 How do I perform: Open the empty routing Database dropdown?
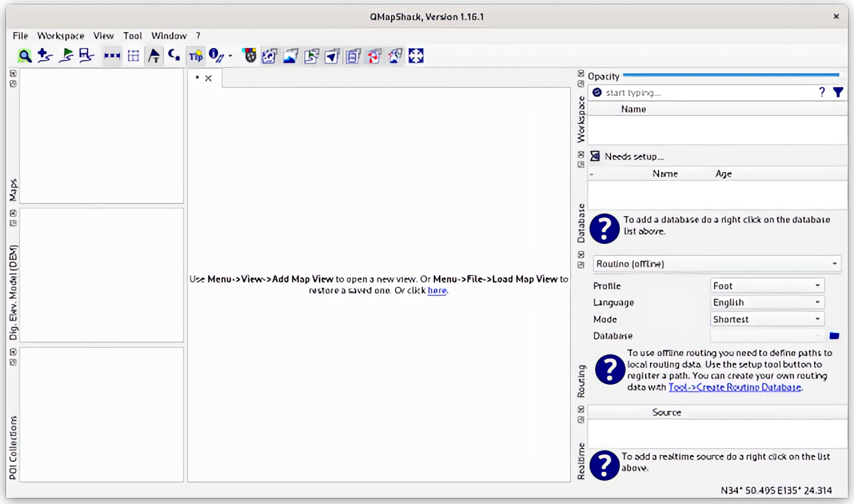(767, 336)
